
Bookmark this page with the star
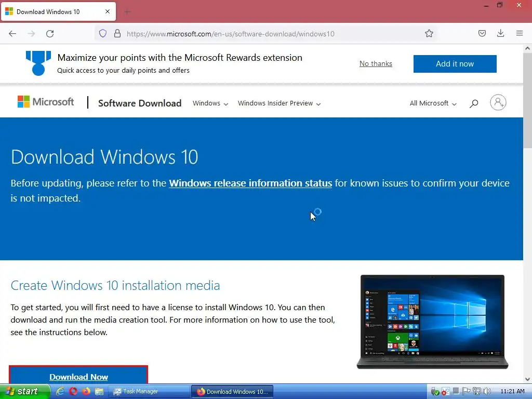429,33
